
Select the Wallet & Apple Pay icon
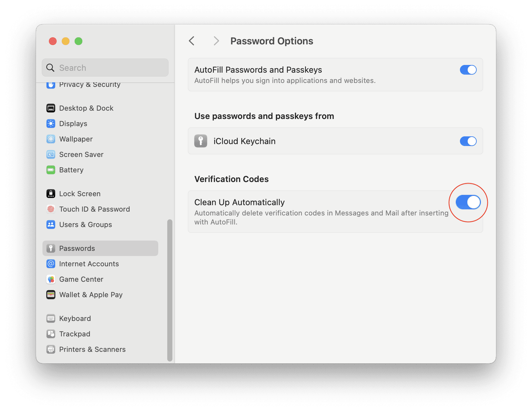pos(51,295)
